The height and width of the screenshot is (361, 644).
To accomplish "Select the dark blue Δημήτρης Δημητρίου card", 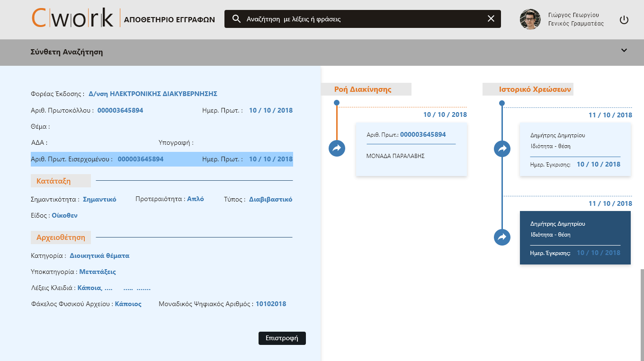I will point(575,238).
